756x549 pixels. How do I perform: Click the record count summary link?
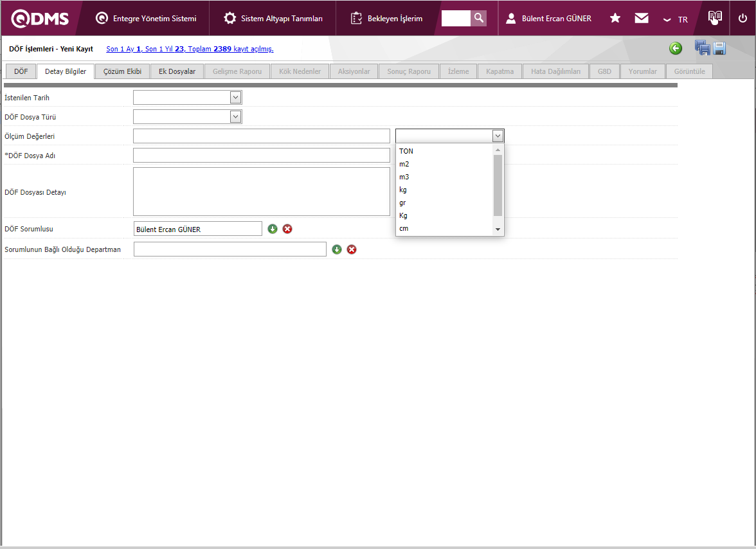click(x=190, y=49)
